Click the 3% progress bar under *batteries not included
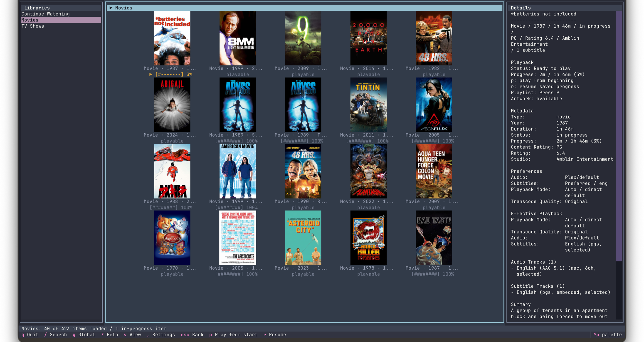 [171, 74]
